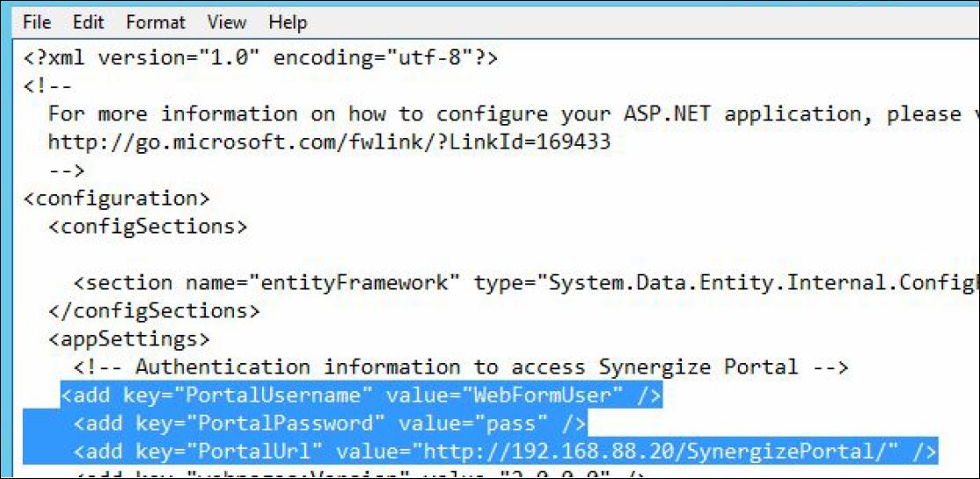The image size is (980, 479).
Task: Click the xml version declaration line
Action: coord(260,59)
